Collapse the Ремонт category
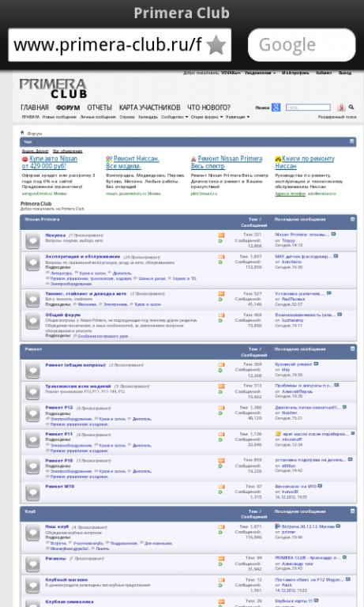This screenshot has height=607, width=364. click(352, 349)
